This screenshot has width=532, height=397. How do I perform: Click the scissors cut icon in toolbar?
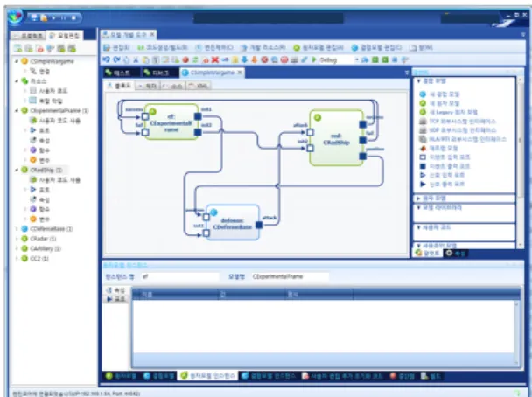pos(136,60)
